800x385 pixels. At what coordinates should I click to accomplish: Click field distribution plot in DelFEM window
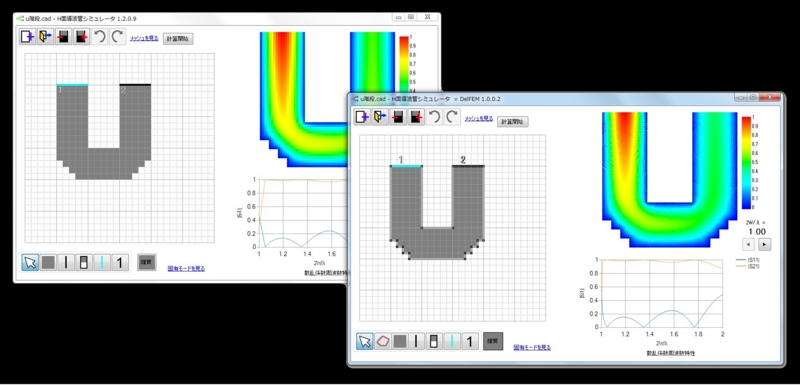tap(669, 179)
